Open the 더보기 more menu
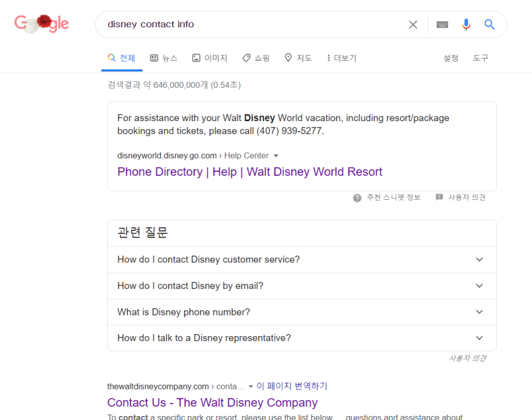532x420 pixels. click(341, 58)
